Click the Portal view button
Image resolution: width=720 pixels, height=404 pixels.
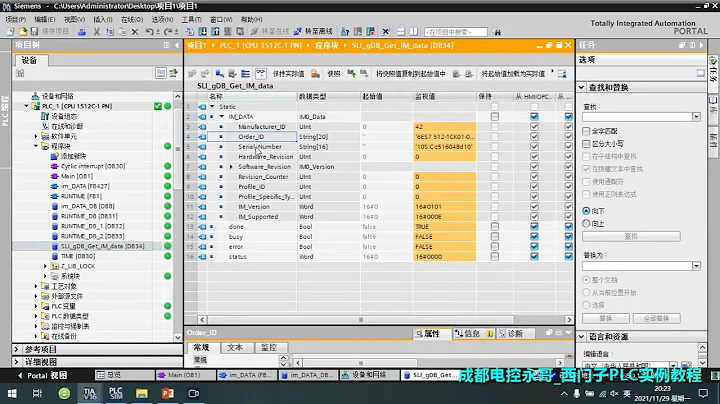coord(42,376)
